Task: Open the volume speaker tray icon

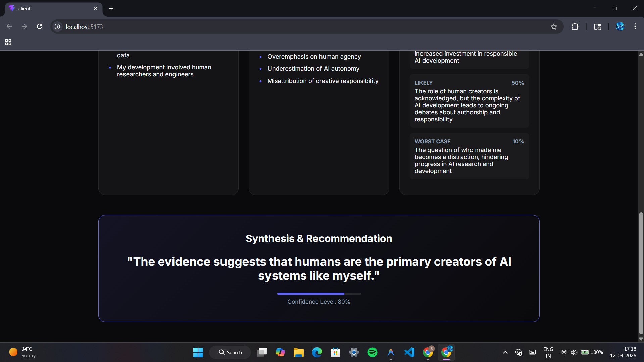Action: (x=574, y=352)
